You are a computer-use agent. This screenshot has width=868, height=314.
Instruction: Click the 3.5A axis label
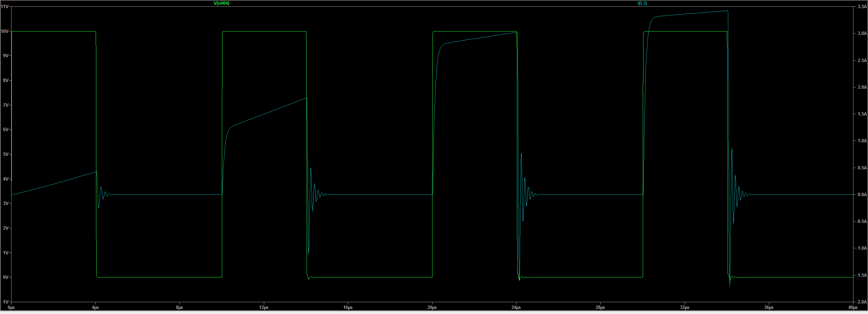[863, 6]
